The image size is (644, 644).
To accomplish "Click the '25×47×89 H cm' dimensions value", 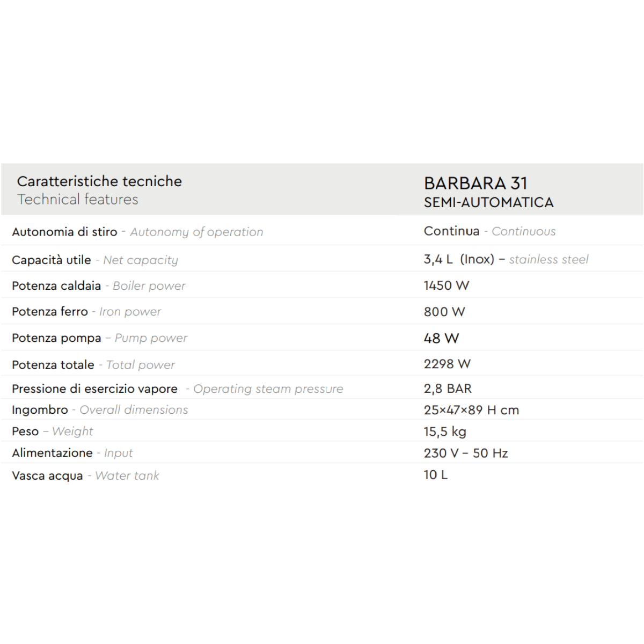I will point(471,410).
